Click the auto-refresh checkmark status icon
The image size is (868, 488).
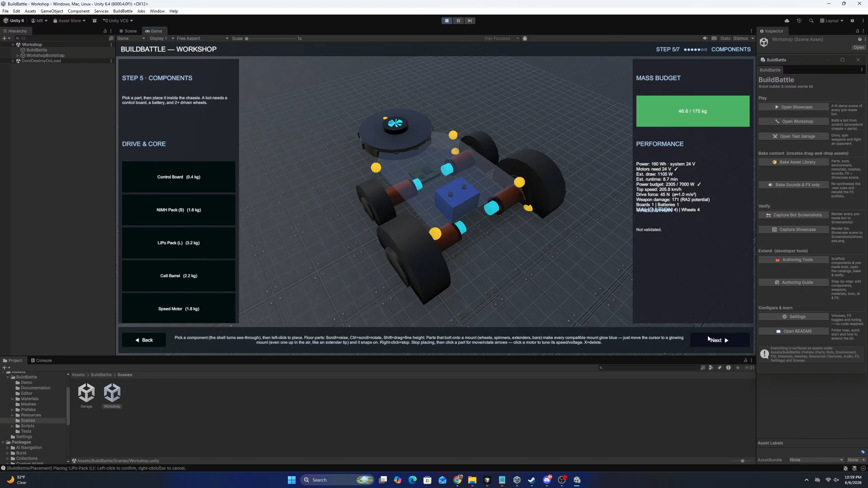pyautogui.click(x=863, y=468)
